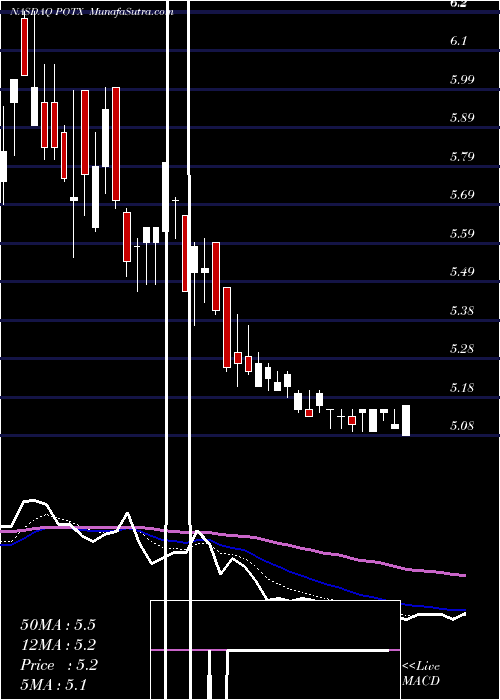Click the 5.79 price axis label
The height and width of the screenshot is (700, 500).
coord(462,156)
